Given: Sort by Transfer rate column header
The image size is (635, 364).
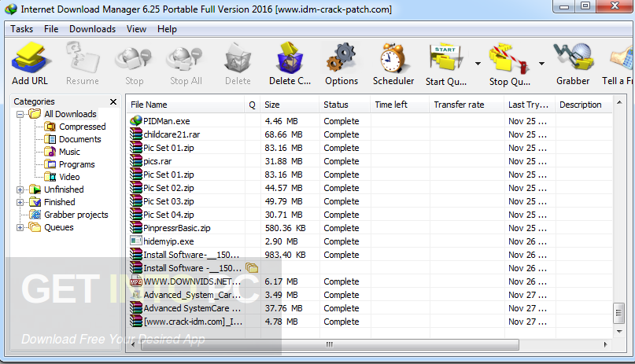Looking at the screenshot, I should pyautogui.click(x=467, y=105).
